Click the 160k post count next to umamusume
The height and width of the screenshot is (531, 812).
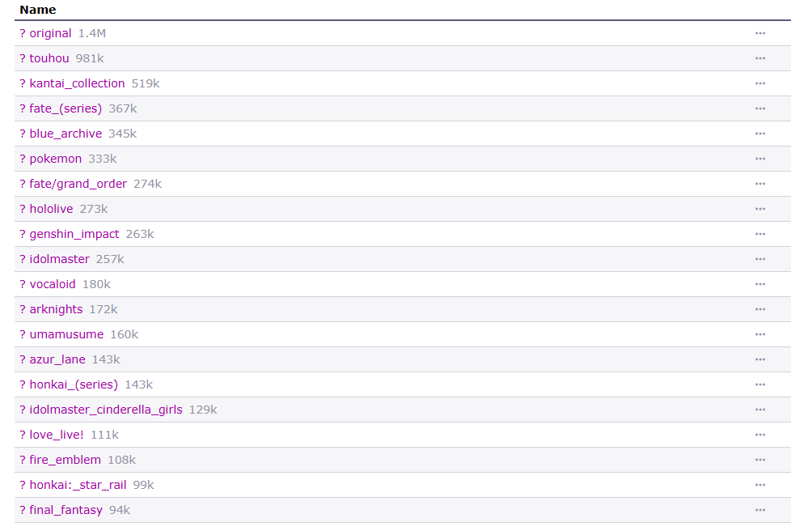[x=125, y=334]
